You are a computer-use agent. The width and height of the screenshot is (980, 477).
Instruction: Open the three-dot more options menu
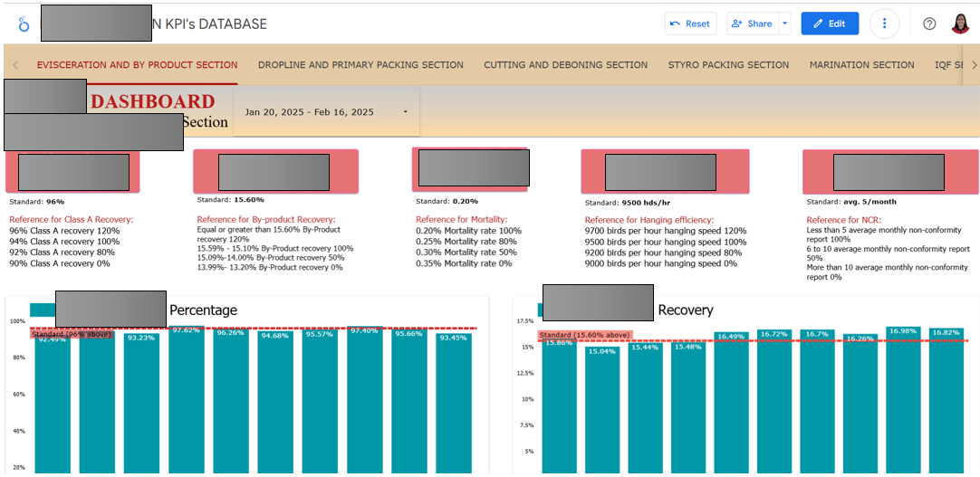click(884, 24)
